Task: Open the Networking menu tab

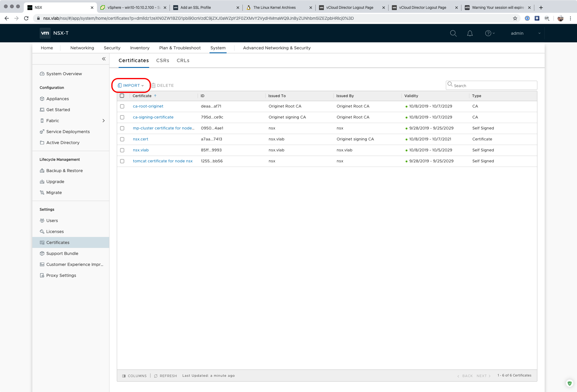Action: (x=82, y=48)
